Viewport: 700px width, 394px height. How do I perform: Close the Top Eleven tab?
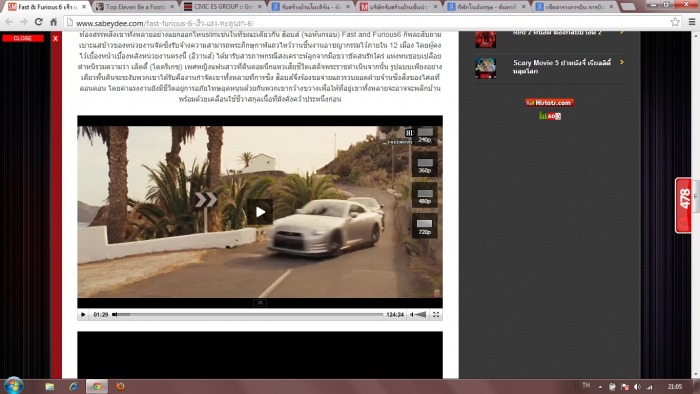coord(172,7)
